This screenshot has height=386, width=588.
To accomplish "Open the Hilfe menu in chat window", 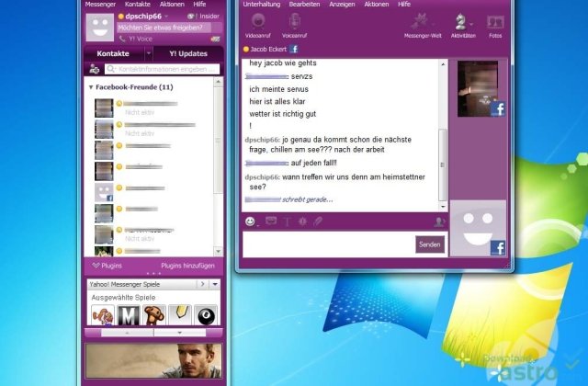I will [x=404, y=4].
